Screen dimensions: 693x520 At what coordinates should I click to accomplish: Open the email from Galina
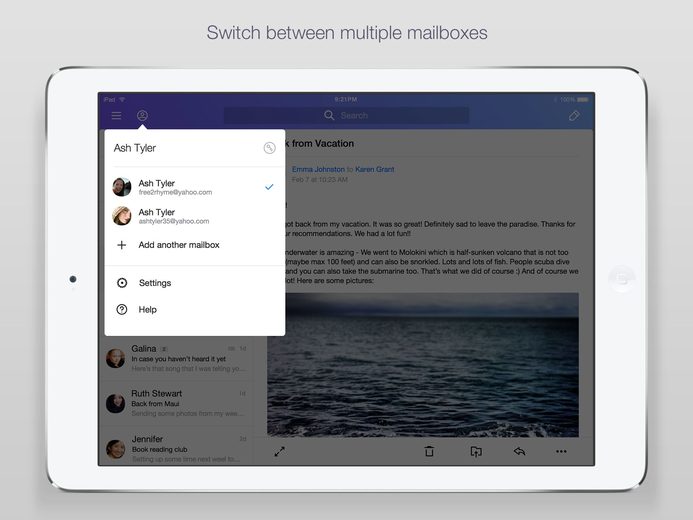(x=176, y=358)
